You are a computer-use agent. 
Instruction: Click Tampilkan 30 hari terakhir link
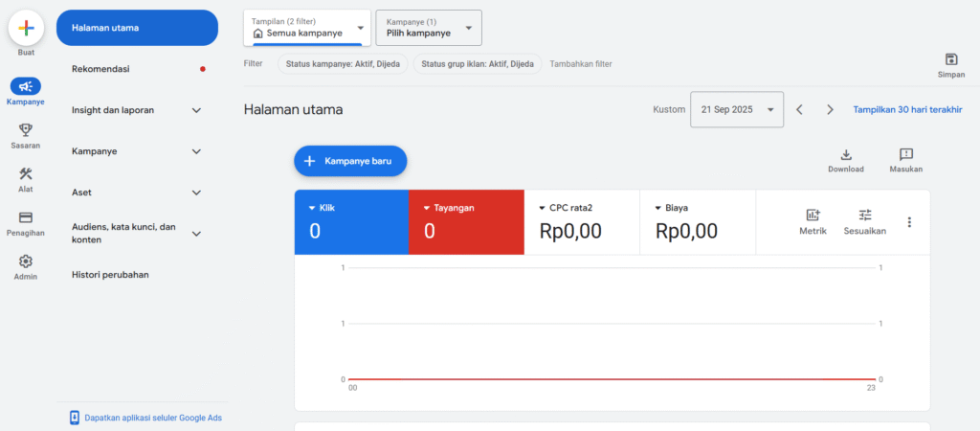pyautogui.click(x=907, y=109)
